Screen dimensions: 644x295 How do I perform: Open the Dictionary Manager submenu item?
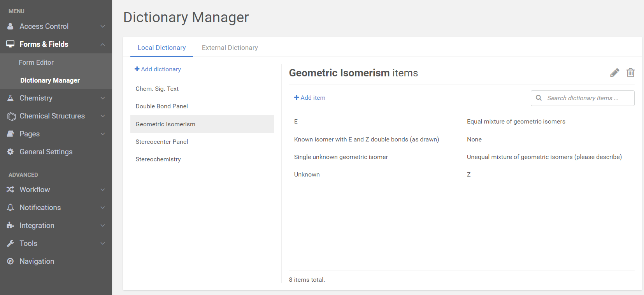click(50, 80)
